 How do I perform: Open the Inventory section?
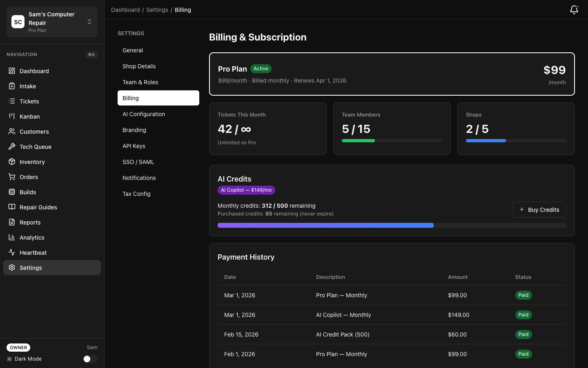tap(32, 162)
